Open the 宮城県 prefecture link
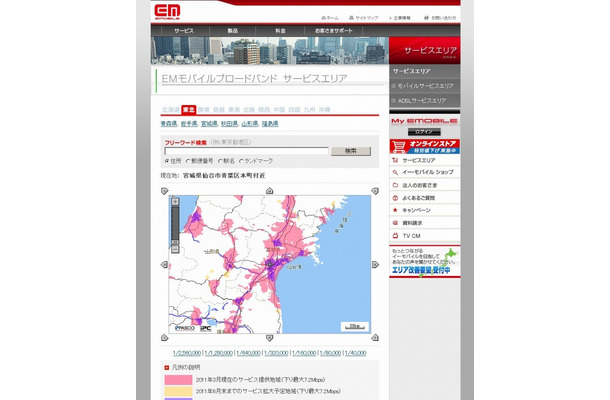The image size is (610, 400). (209, 124)
